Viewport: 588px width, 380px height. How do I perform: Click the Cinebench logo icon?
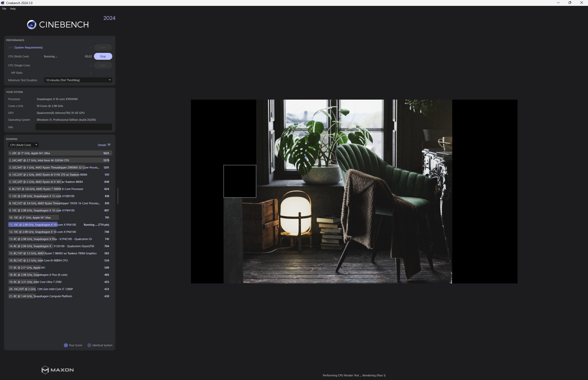pyautogui.click(x=31, y=25)
